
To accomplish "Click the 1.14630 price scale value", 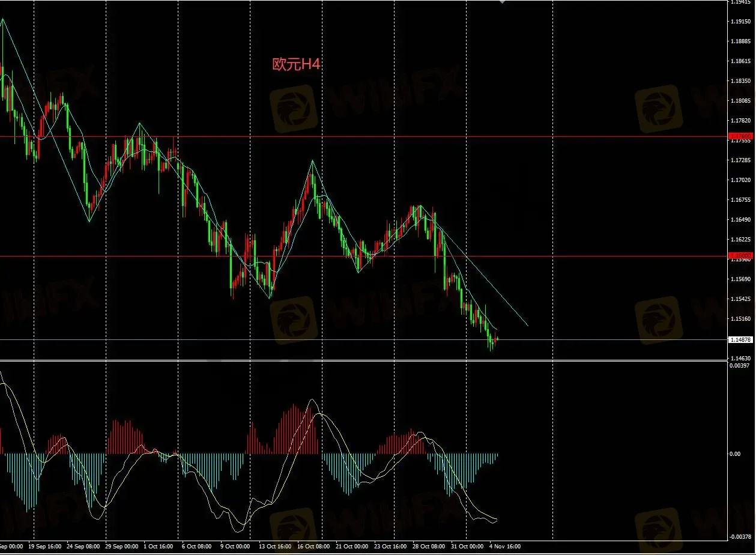I will coord(740,359).
